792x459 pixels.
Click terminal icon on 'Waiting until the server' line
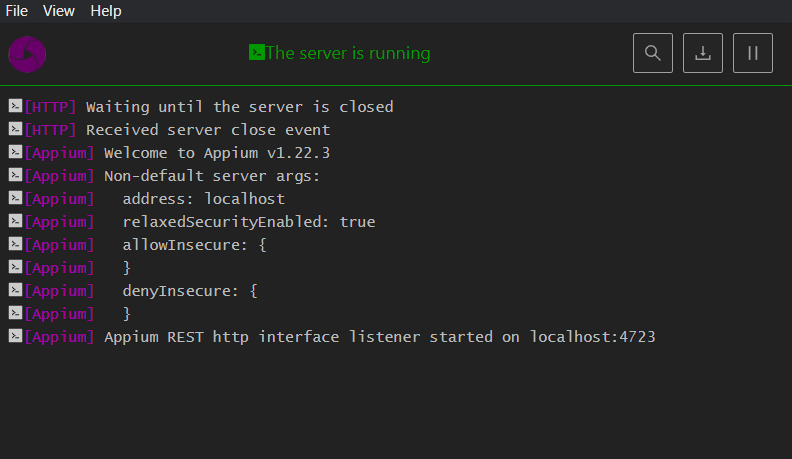point(15,106)
